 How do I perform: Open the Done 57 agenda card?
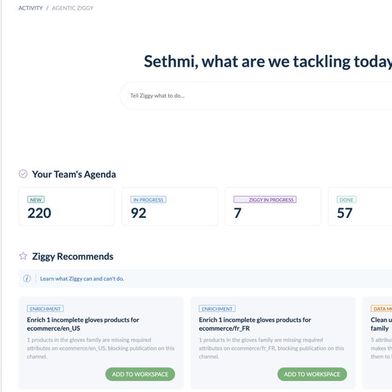[x=360, y=207]
